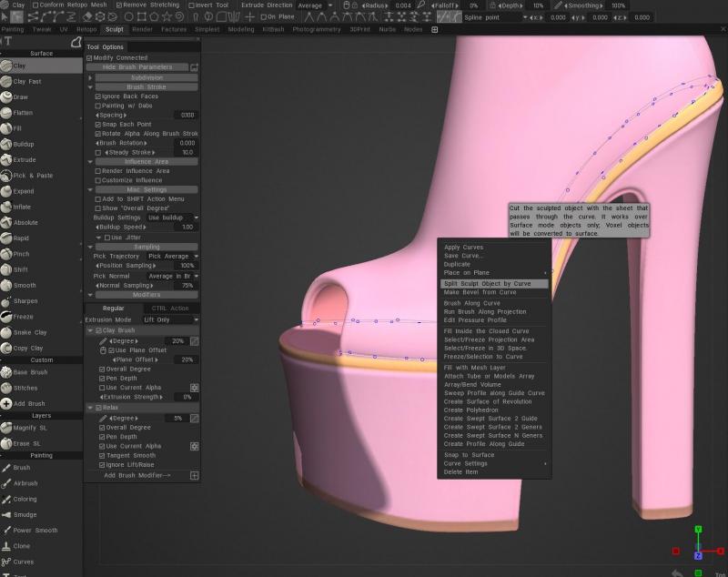728x577 pixels.
Task: Select the Clay Fast brush
Action: tap(27, 82)
